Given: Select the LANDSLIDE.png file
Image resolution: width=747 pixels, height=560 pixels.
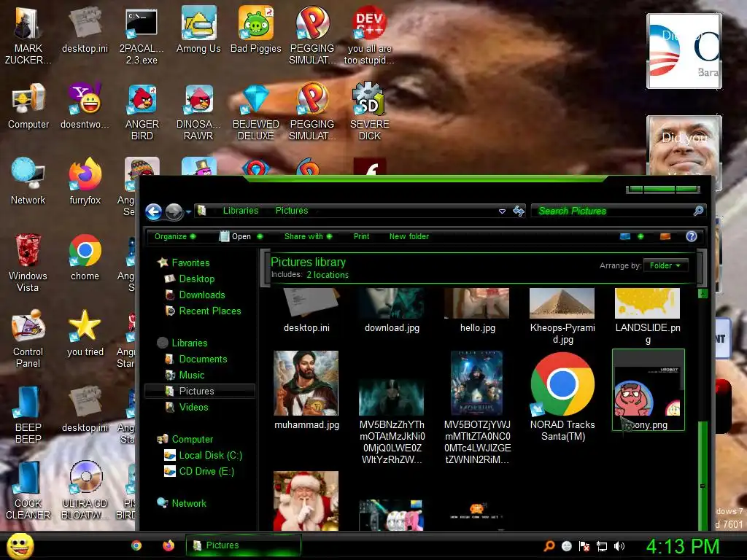Looking at the screenshot, I should pos(648,316).
